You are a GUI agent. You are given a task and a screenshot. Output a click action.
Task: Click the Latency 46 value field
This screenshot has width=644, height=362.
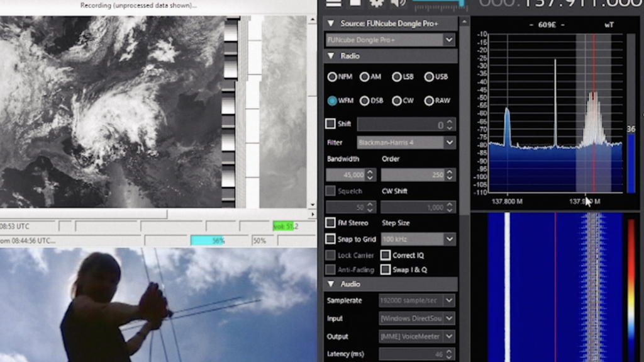click(x=411, y=354)
